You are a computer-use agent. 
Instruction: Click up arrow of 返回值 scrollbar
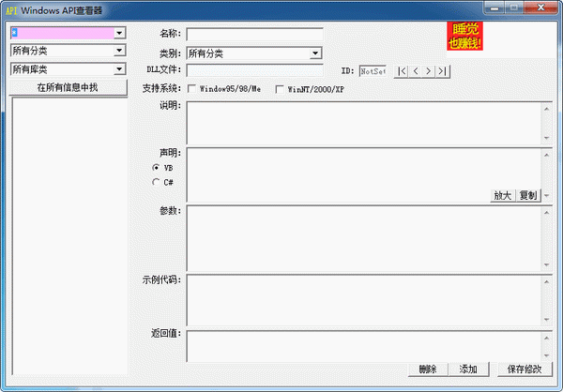546,339
